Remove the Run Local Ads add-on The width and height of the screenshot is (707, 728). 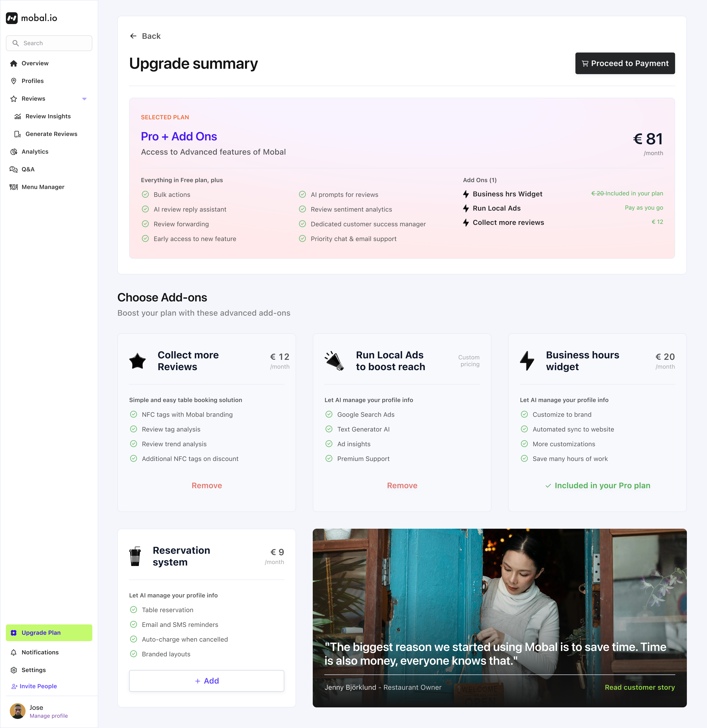click(x=402, y=485)
